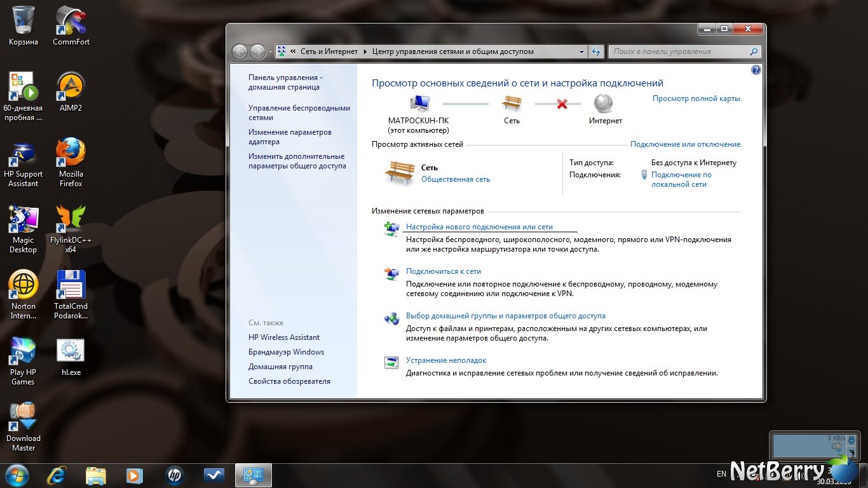Open Просмотр полной карты link

(x=696, y=98)
